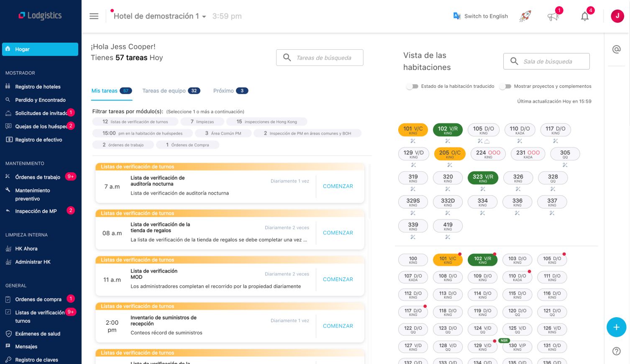Image resolution: width=630 pixels, height=364 pixels.
Task: Open the help question mark icon
Action: (x=616, y=351)
